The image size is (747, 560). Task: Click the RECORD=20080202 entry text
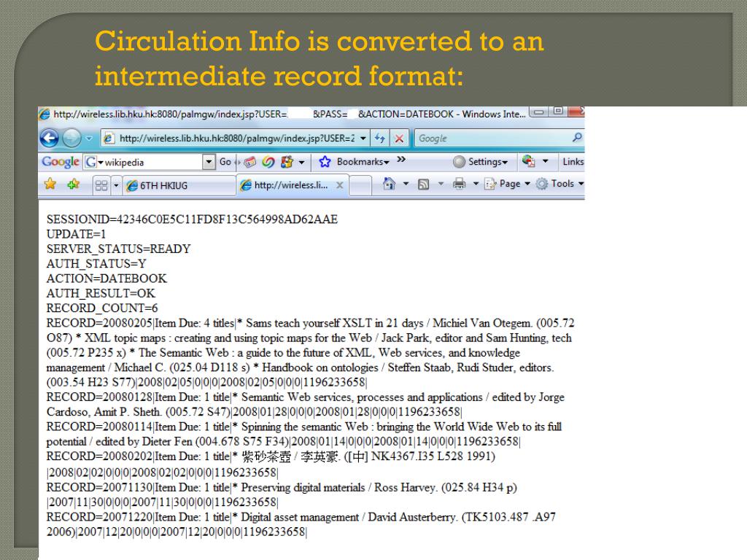(271, 464)
